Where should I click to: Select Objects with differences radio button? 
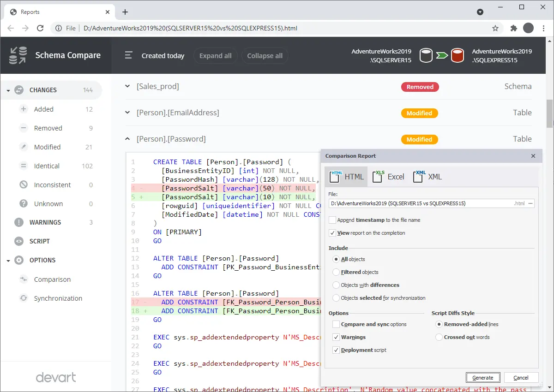336,285
